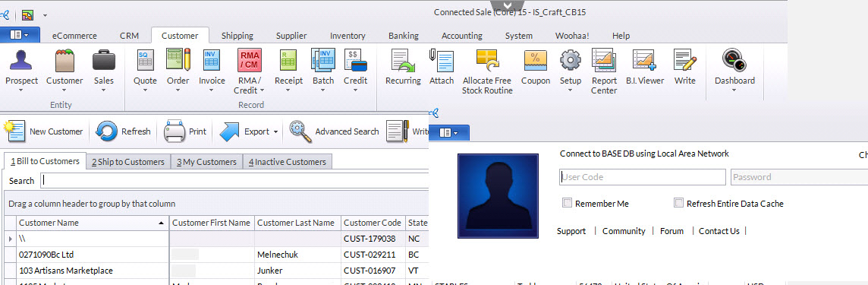
Task: Open the Dashboard gauge icon
Action: pos(734,60)
